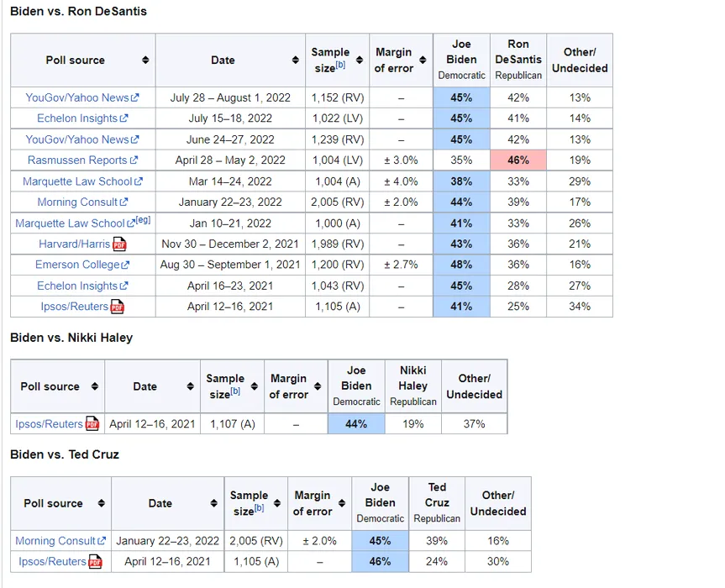The height and width of the screenshot is (588, 725).
Task: Click external link icon next to Rasmussen Reports
Action: 134,160
